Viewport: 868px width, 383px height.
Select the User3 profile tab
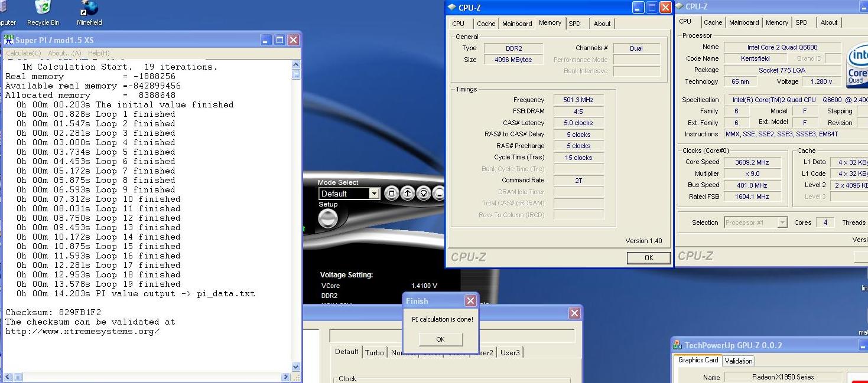(510, 353)
